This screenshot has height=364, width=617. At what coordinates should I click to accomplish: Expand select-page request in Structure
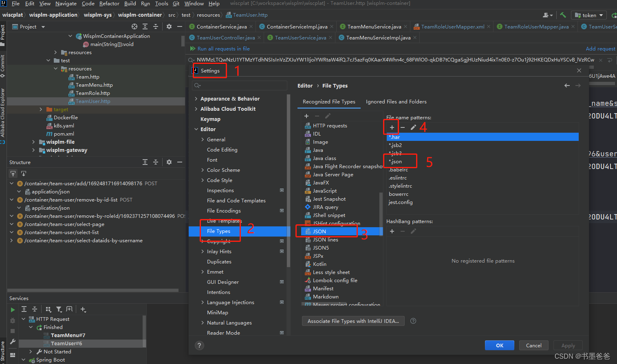tap(11, 224)
